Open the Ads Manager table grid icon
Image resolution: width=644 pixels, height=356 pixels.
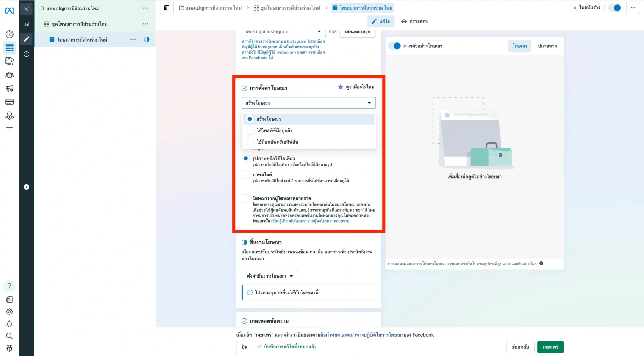tap(9, 48)
